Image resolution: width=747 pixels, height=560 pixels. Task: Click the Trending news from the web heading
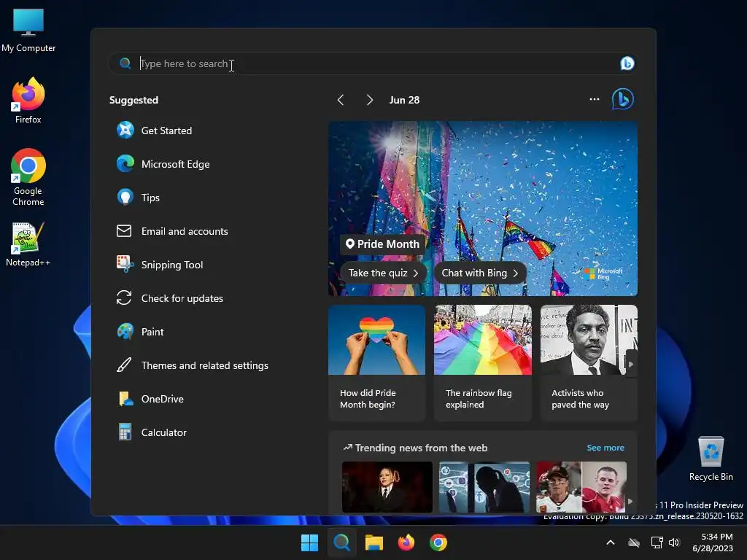click(421, 448)
